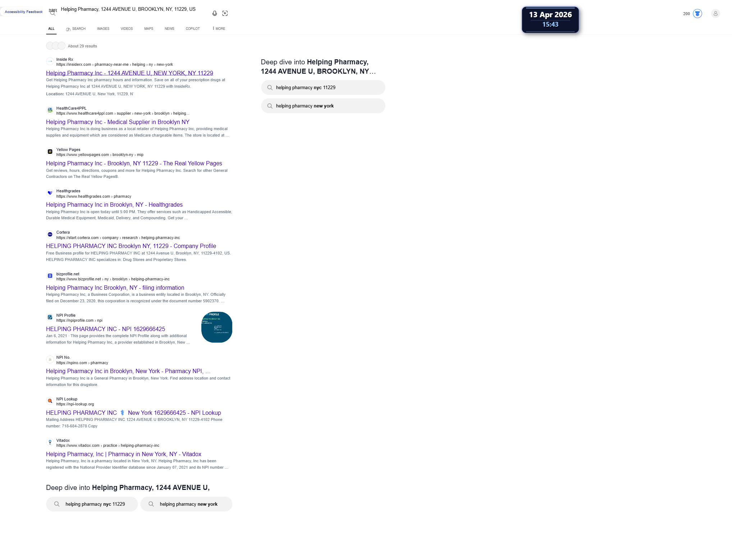Open Helping Pharmacy Medical Supplier result
732x560 pixels.
(118, 122)
